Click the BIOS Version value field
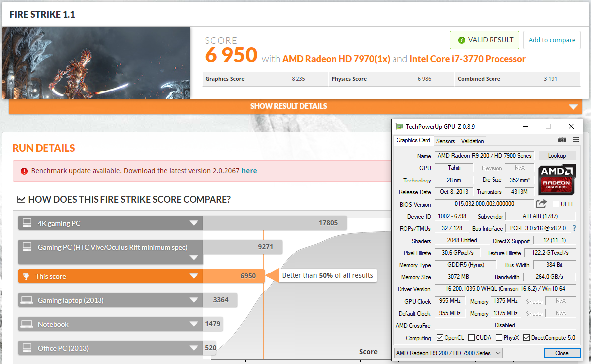Screen dimensions: 591x364 [485, 204]
